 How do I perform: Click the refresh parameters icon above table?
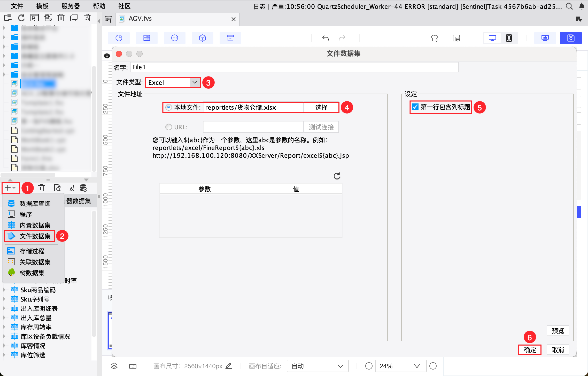337,176
